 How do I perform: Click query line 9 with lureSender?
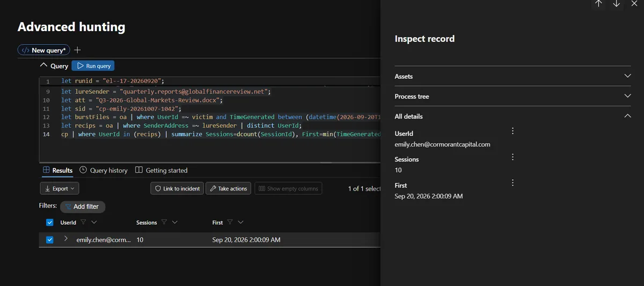point(166,92)
